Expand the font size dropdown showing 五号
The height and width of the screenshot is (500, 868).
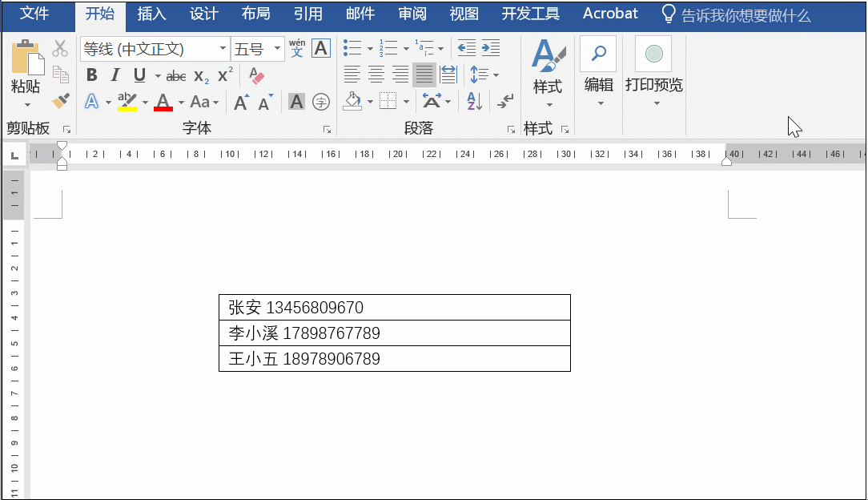pyautogui.click(x=275, y=48)
